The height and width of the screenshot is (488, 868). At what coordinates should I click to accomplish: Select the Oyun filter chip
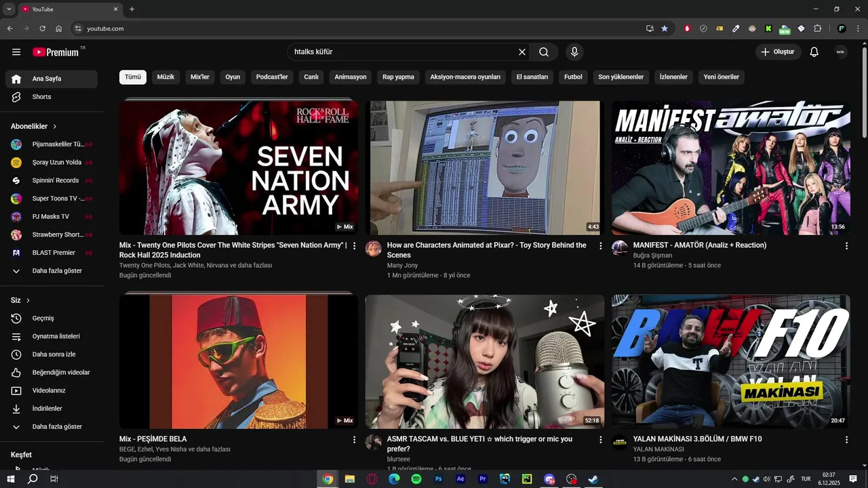click(x=233, y=77)
